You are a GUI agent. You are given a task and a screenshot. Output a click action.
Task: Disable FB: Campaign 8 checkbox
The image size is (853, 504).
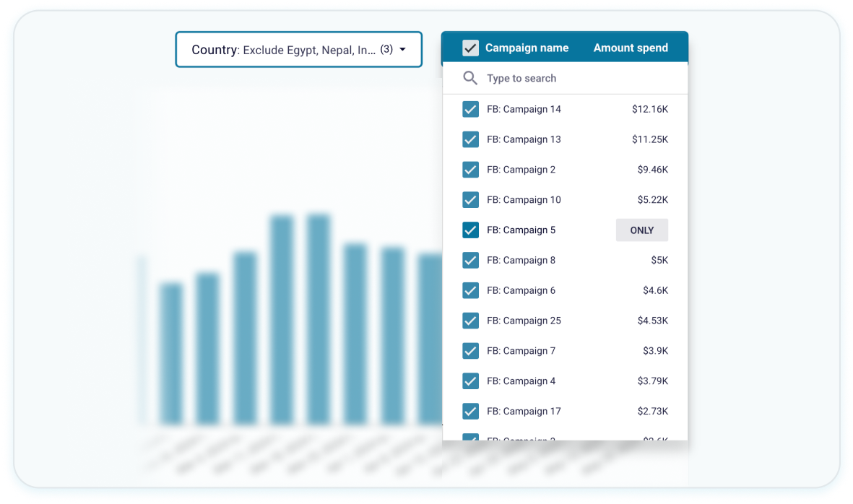pos(470,261)
